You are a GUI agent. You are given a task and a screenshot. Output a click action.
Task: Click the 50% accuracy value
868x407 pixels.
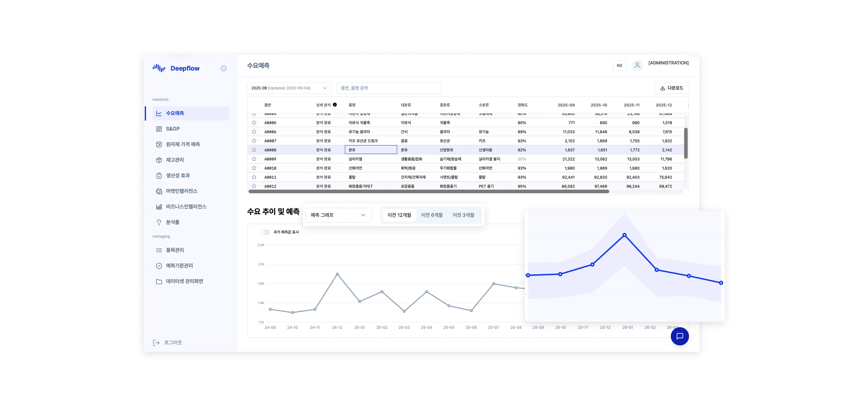point(522,159)
